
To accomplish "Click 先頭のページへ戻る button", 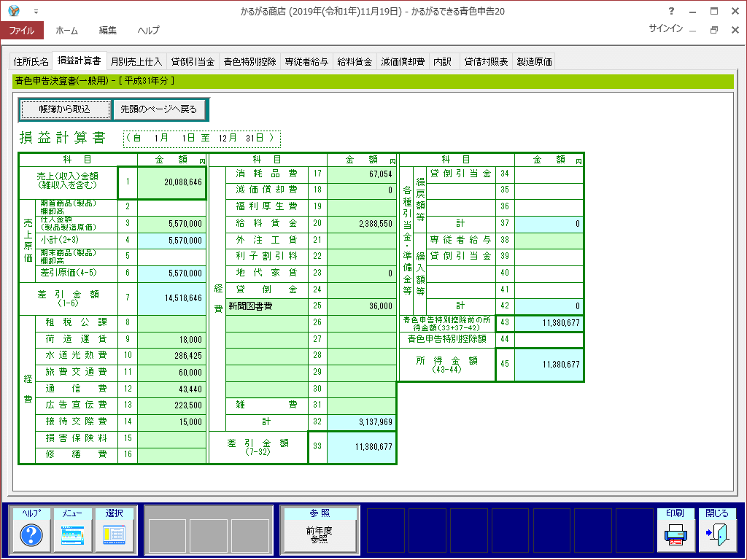I will (158, 109).
